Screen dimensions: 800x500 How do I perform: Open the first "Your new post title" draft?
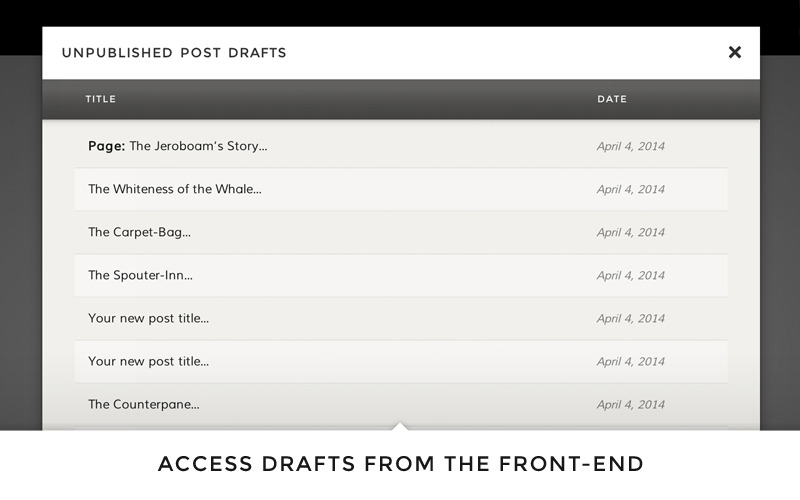pos(148,318)
